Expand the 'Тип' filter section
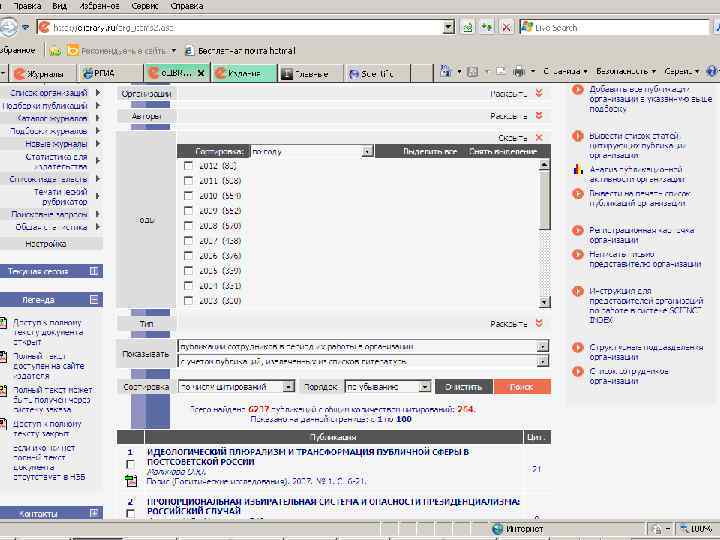This screenshot has width=720, height=540. pyautogui.click(x=539, y=323)
